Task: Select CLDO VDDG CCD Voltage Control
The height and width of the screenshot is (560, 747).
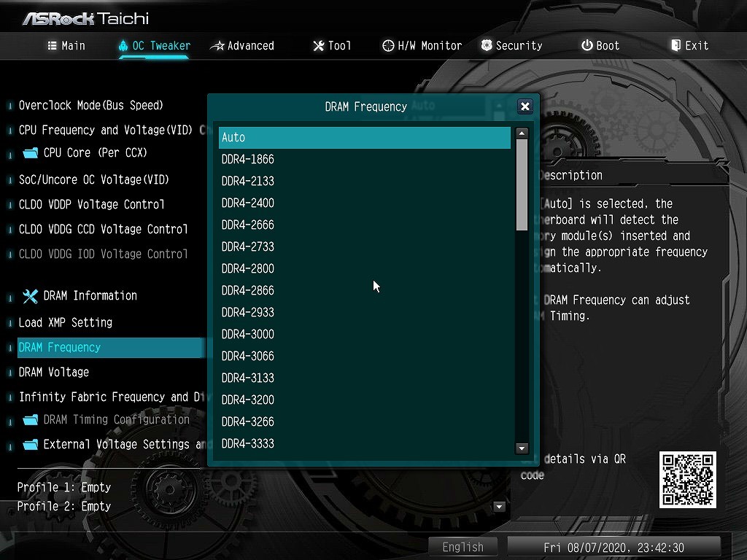Action: [x=104, y=229]
